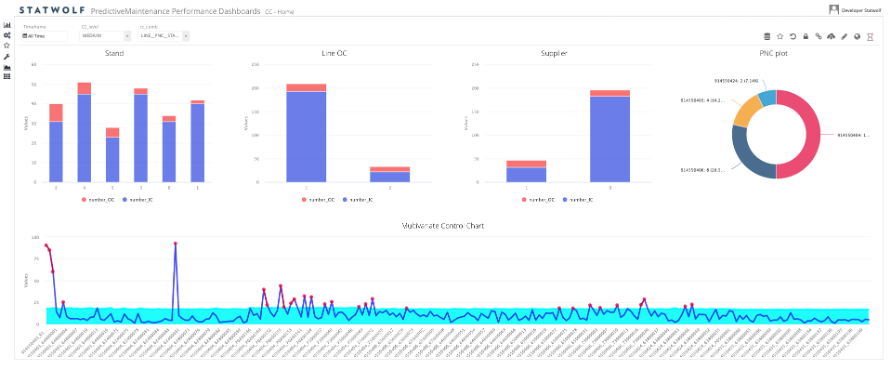Screen dimensions: 892x370
Task: Open the Timeframe All Time picker
Action: click(44, 36)
